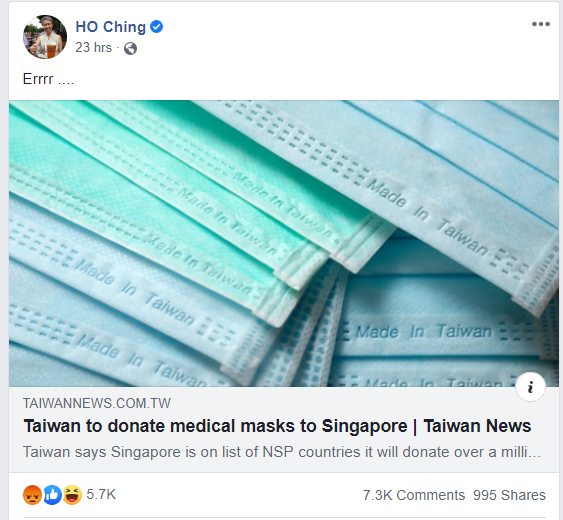Click the TAIWANNEWS.COM.TW source label

click(97, 403)
